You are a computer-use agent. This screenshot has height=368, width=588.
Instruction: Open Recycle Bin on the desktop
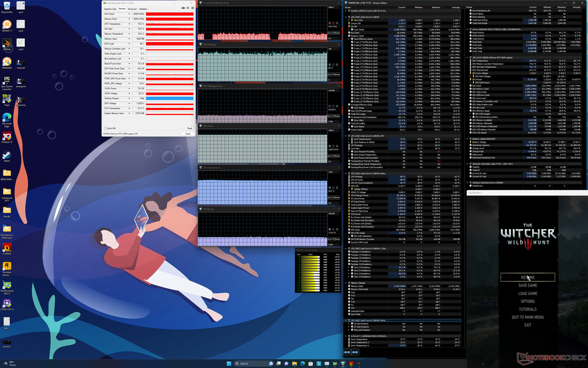(x=7, y=8)
